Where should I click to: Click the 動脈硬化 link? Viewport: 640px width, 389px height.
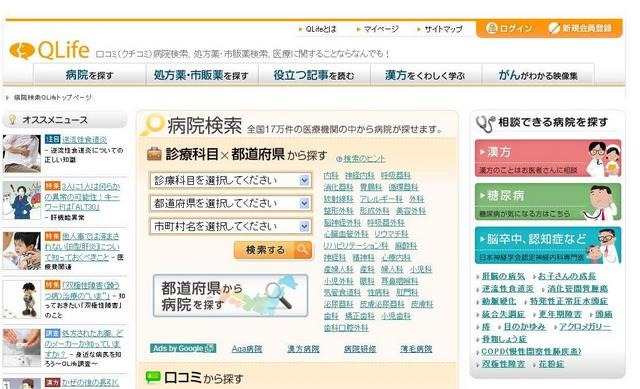(x=499, y=301)
